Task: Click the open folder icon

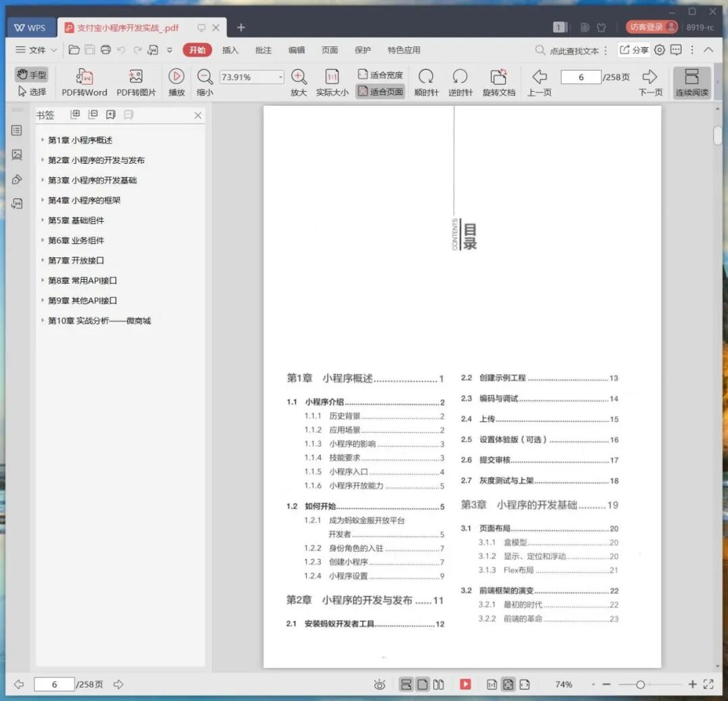Action: [74, 50]
